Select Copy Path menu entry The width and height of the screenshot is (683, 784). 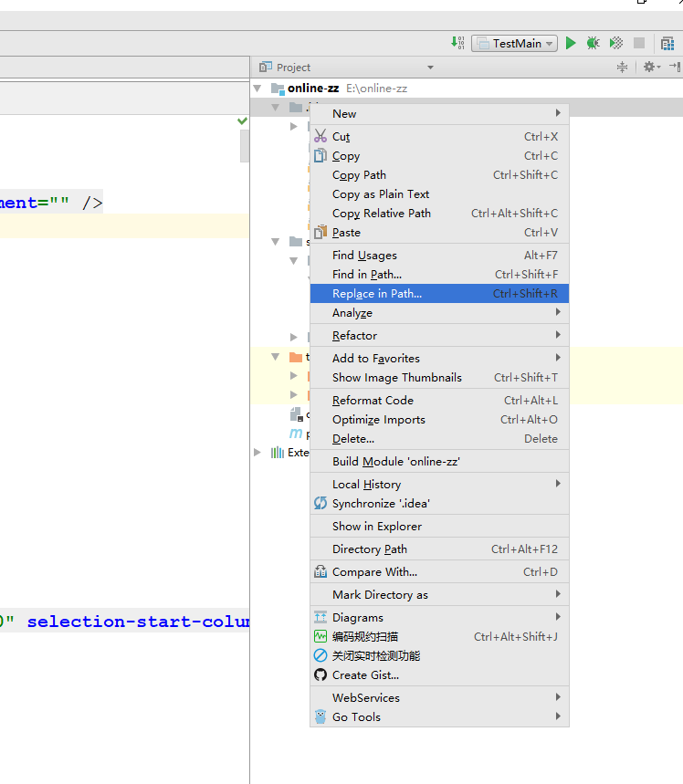(x=439, y=175)
